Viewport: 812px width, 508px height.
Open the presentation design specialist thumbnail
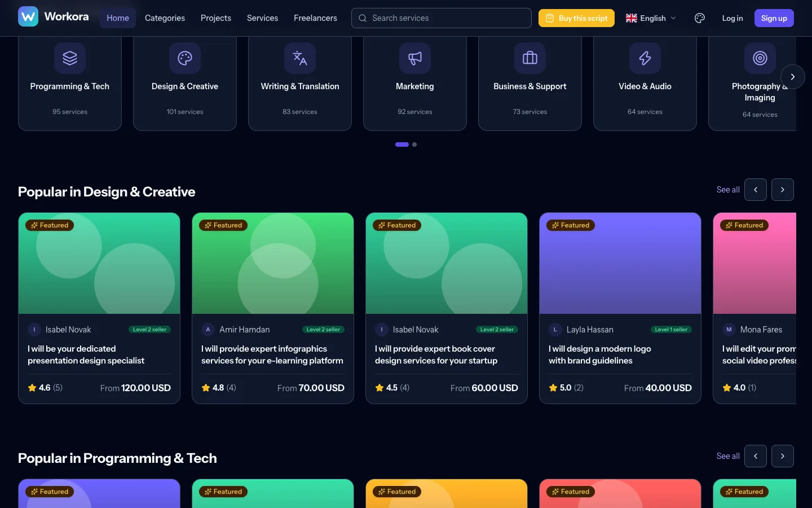99,263
